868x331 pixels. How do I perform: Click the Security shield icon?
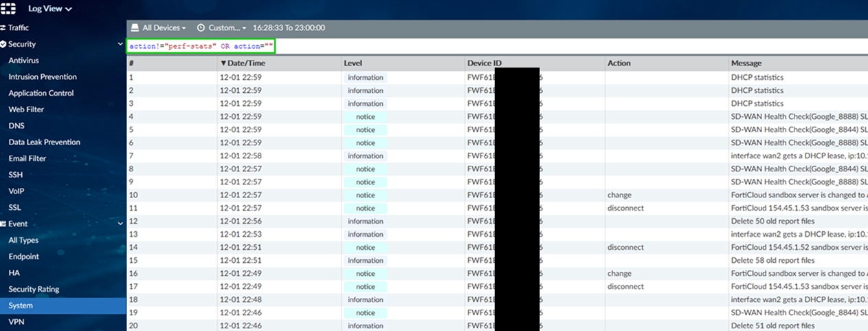pyautogui.click(x=3, y=44)
